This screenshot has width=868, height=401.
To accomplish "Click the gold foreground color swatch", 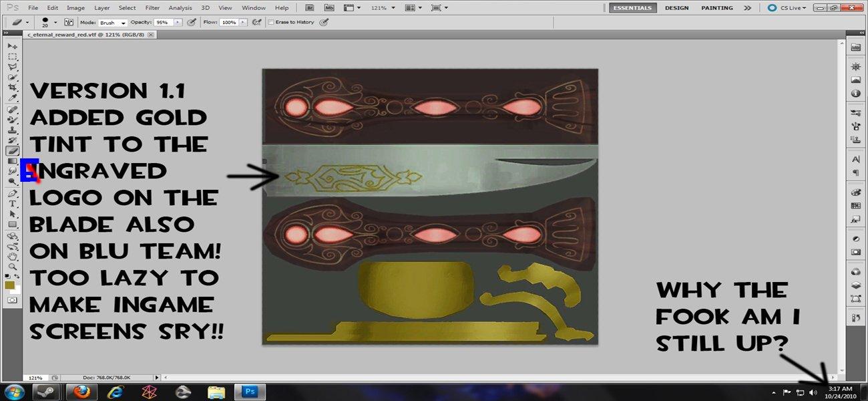I will coord(9,285).
